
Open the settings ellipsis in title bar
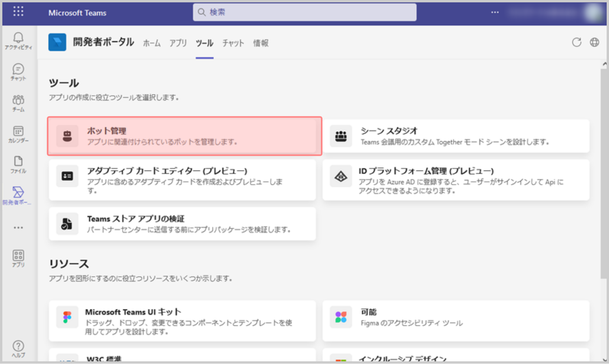[x=495, y=12]
